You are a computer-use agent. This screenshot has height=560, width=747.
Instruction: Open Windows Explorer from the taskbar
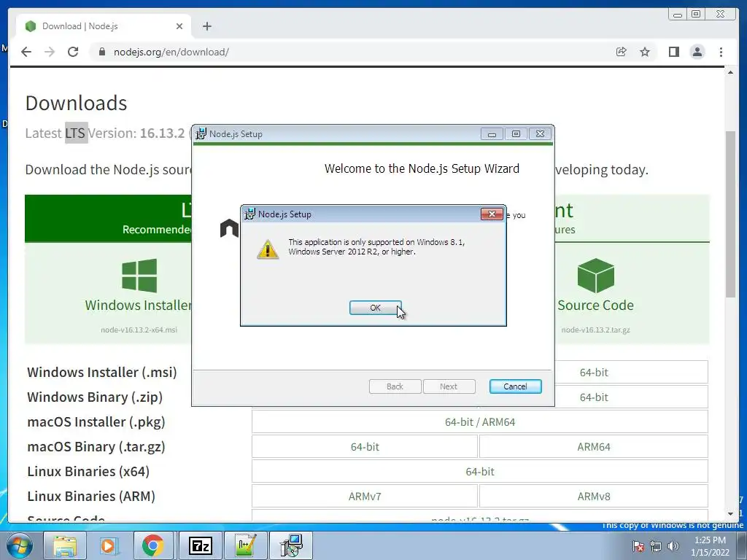tap(65, 545)
